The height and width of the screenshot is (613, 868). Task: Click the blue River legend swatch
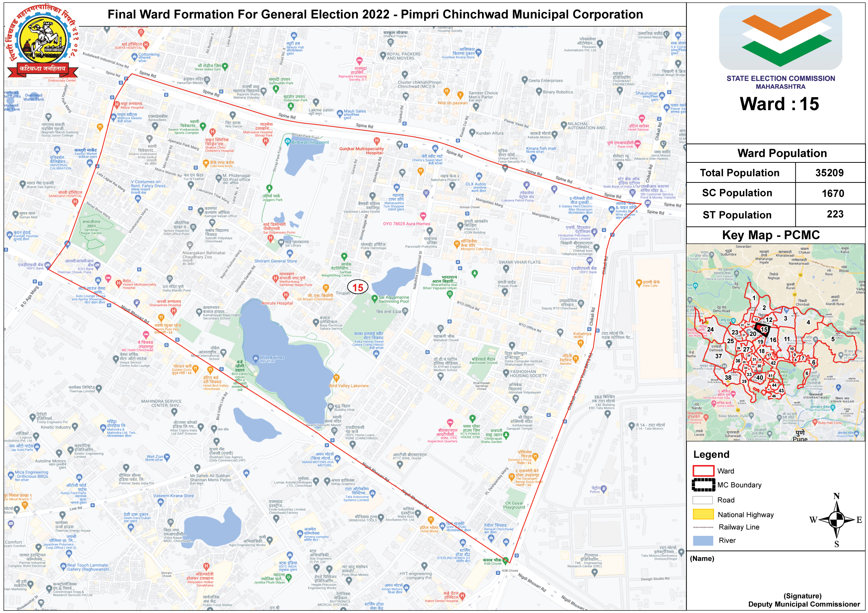(703, 540)
